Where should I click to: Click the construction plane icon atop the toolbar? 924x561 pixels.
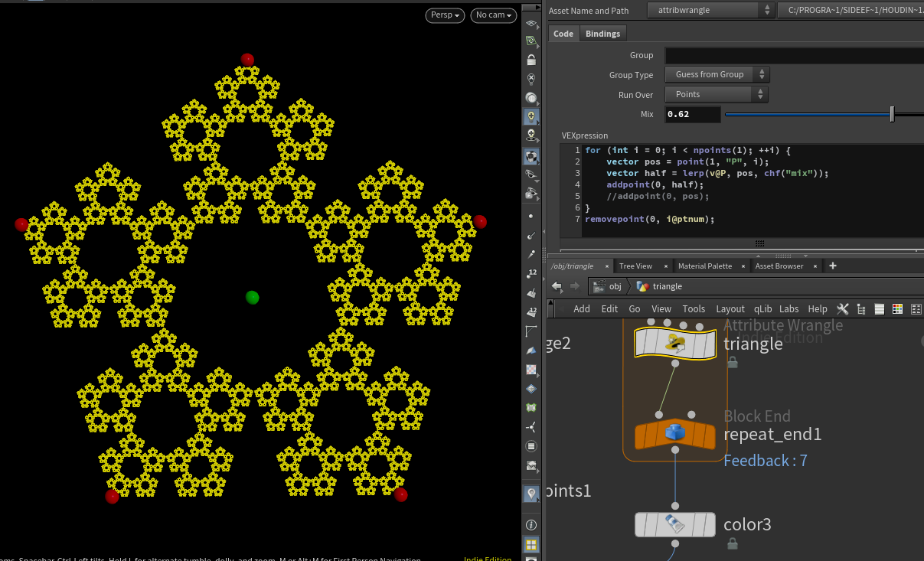531,23
